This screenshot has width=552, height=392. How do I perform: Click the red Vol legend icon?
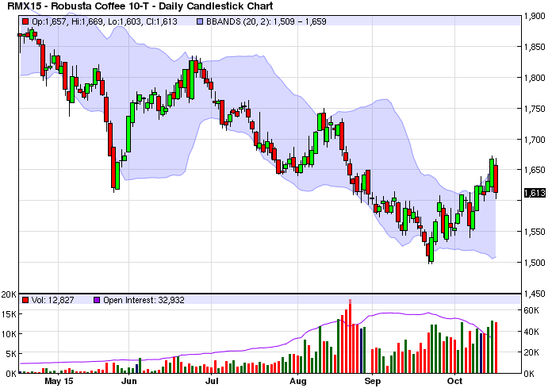click(24, 299)
